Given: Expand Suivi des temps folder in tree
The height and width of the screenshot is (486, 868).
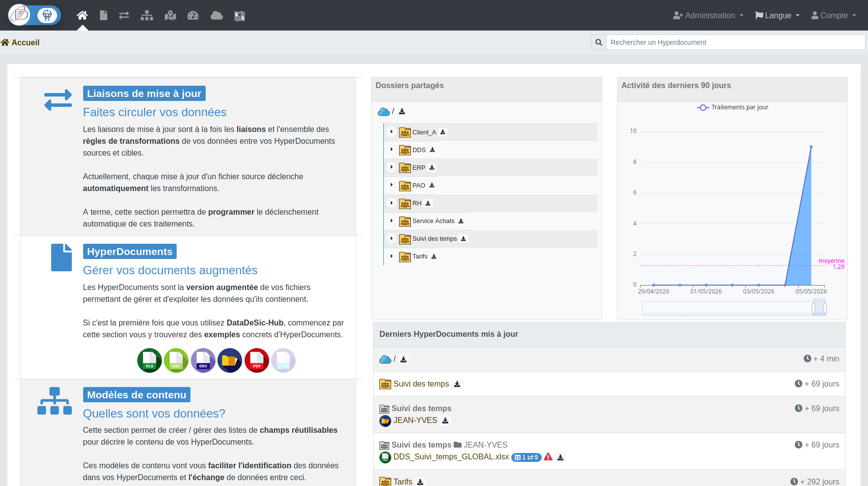Looking at the screenshot, I should coord(392,238).
